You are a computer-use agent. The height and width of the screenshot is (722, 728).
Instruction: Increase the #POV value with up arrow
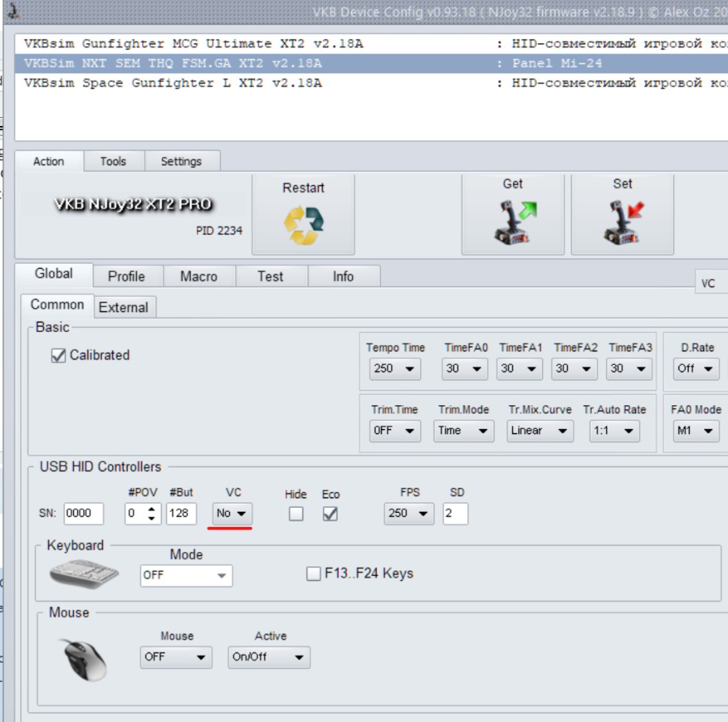coord(152,509)
